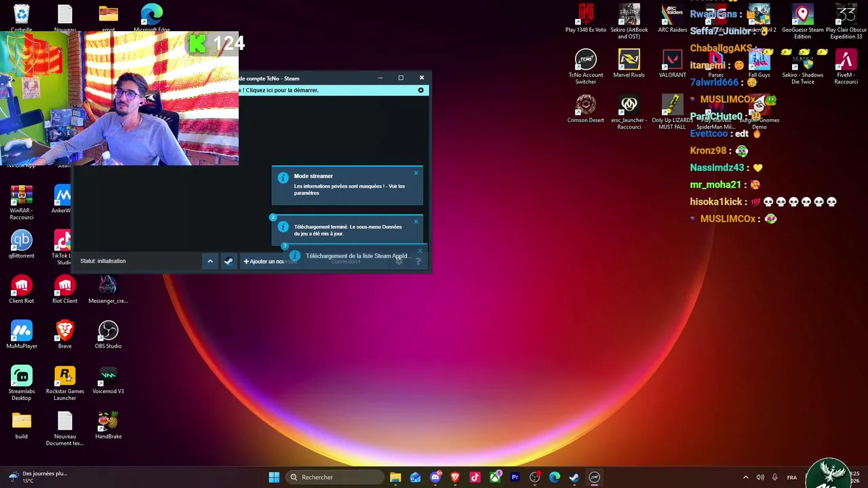Click the Steam logo button in TcNo switcher
Image resolution: width=868 pixels, height=488 pixels.
point(229,261)
